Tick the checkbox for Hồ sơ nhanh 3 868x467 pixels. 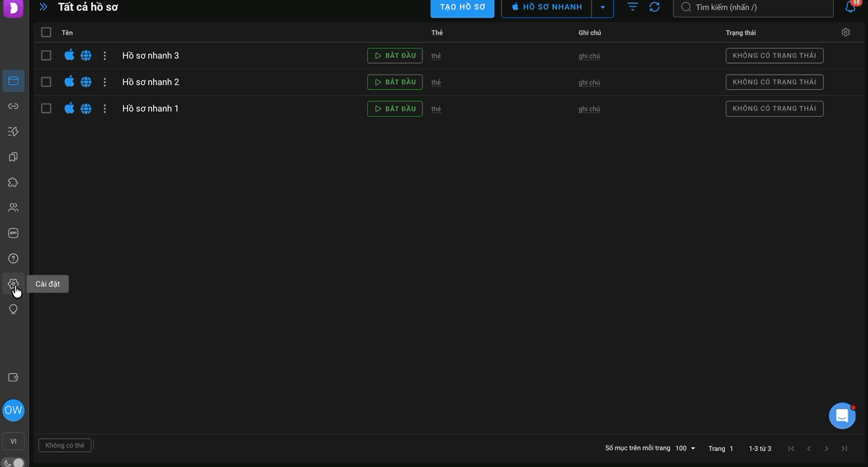pos(46,55)
